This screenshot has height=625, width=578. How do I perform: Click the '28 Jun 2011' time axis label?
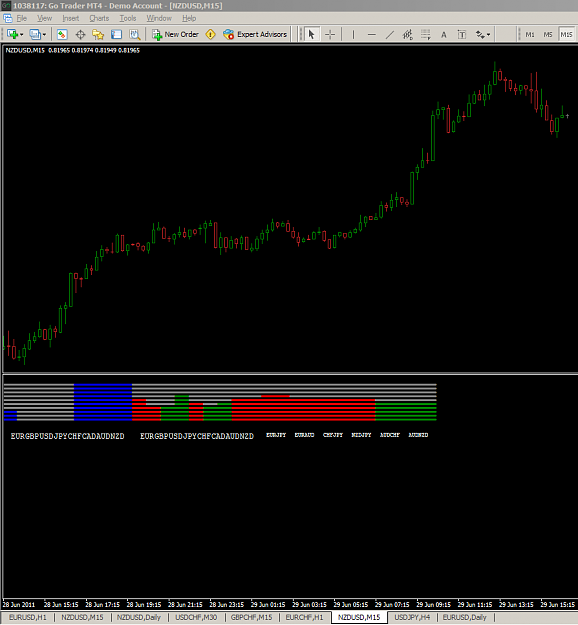(x=19, y=605)
